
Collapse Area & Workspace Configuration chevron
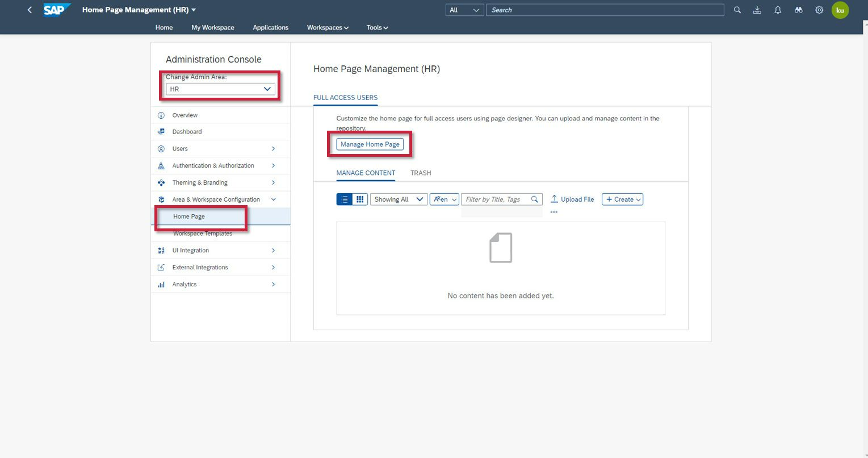point(273,199)
